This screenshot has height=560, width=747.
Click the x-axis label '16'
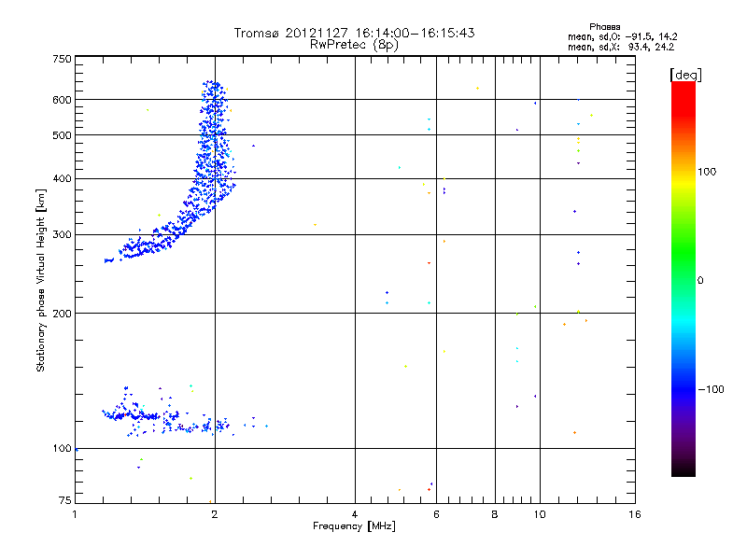click(x=635, y=514)
